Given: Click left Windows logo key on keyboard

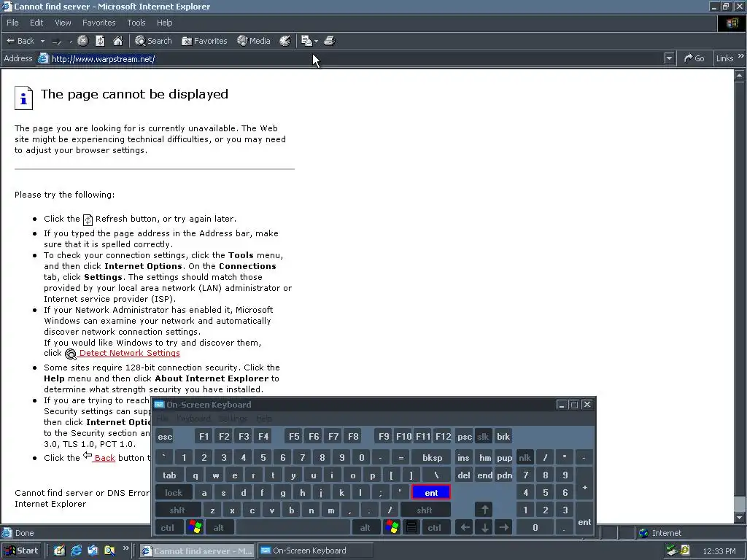Looking at the screenshot, I should (195, 527).
